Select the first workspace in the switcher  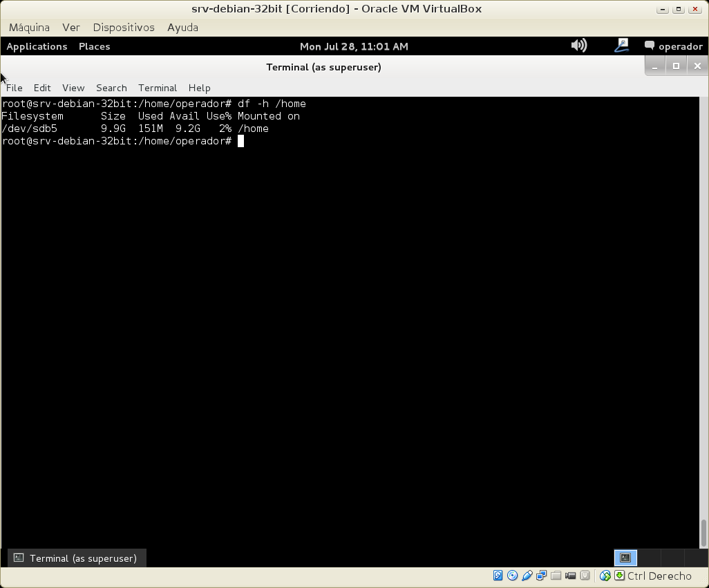coord(625,558)
